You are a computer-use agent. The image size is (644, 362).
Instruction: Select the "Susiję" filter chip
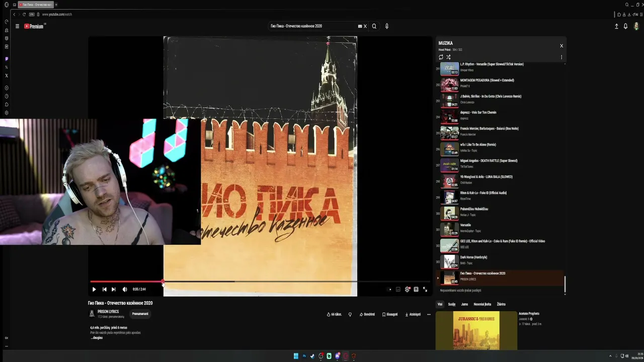click(452, 304)
